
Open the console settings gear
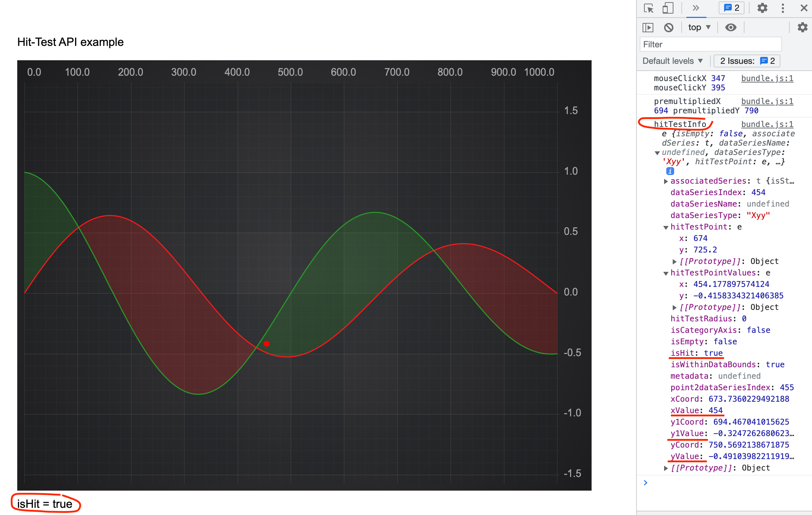pyautogui.click(x=802, y=27)
